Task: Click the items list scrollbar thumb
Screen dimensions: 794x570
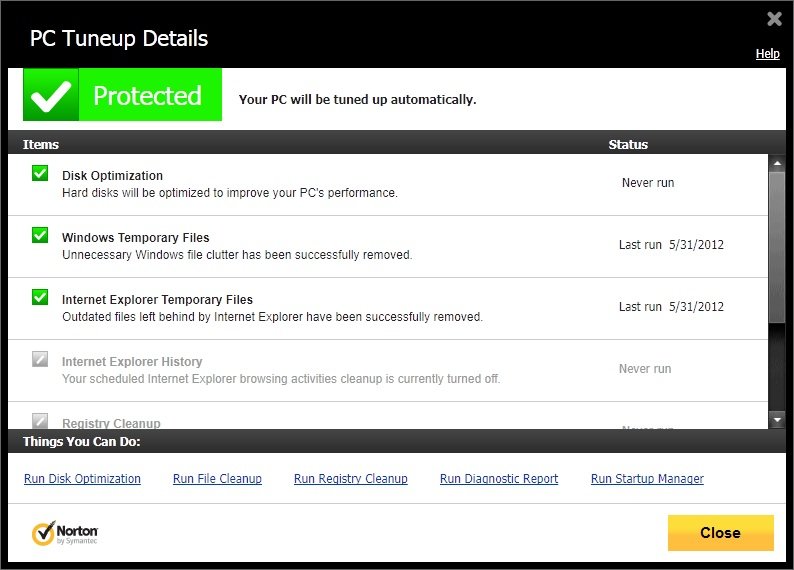Action: tap(777, 247)
